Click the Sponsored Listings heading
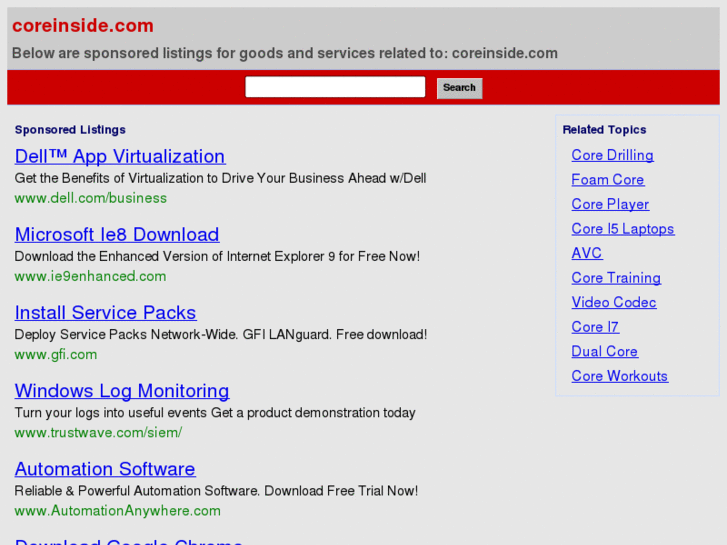The image size is (727, 545). tap(70, 130)
